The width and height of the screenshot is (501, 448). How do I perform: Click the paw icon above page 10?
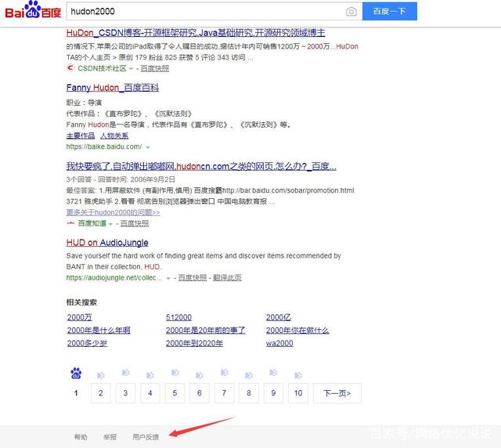[298, 375]
